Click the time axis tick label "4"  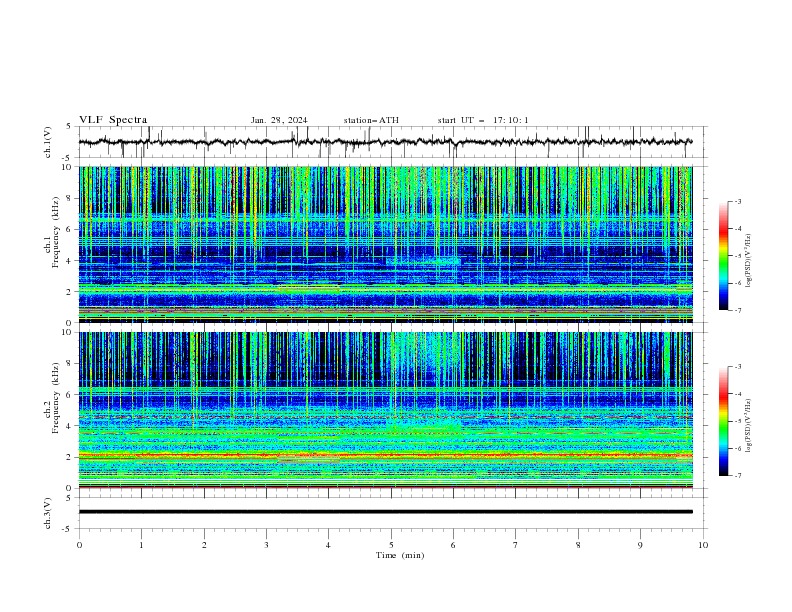pyautogui.click(x=328, y=545)
